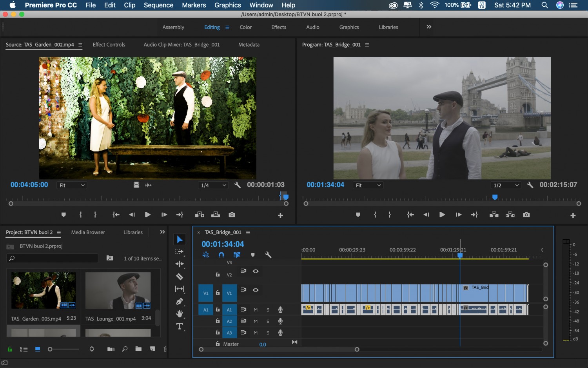
Task: Switch to the Color workspace
Action: (246, 27)
